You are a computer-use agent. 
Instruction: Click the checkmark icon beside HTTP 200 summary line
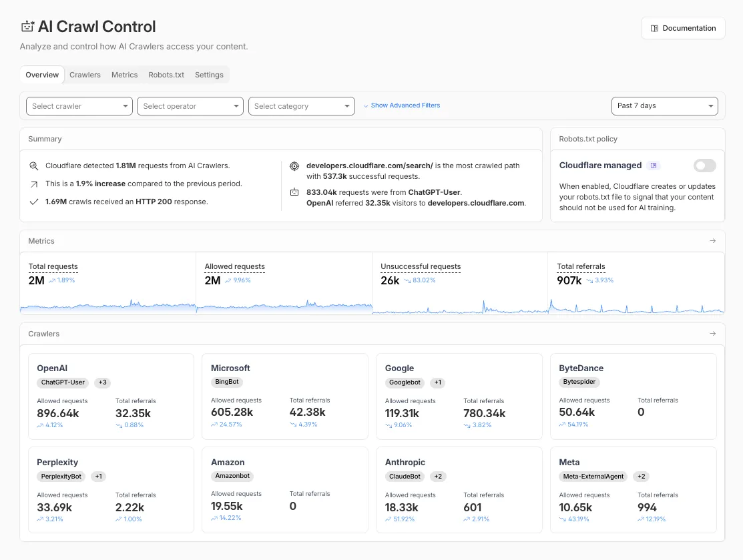coord(34,202)
